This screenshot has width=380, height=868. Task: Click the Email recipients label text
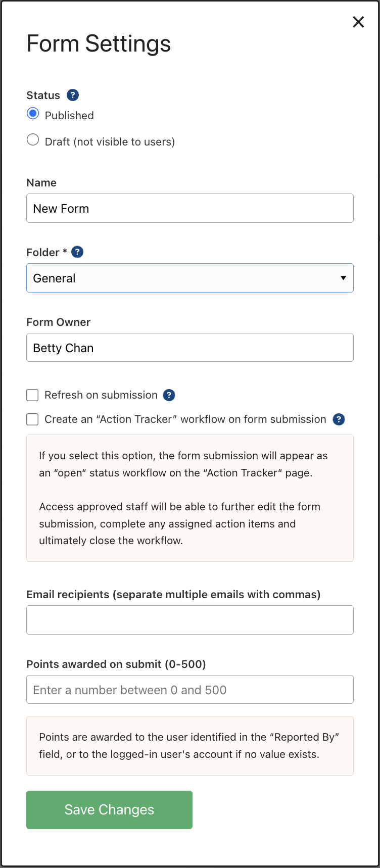(x=173, y=595)
